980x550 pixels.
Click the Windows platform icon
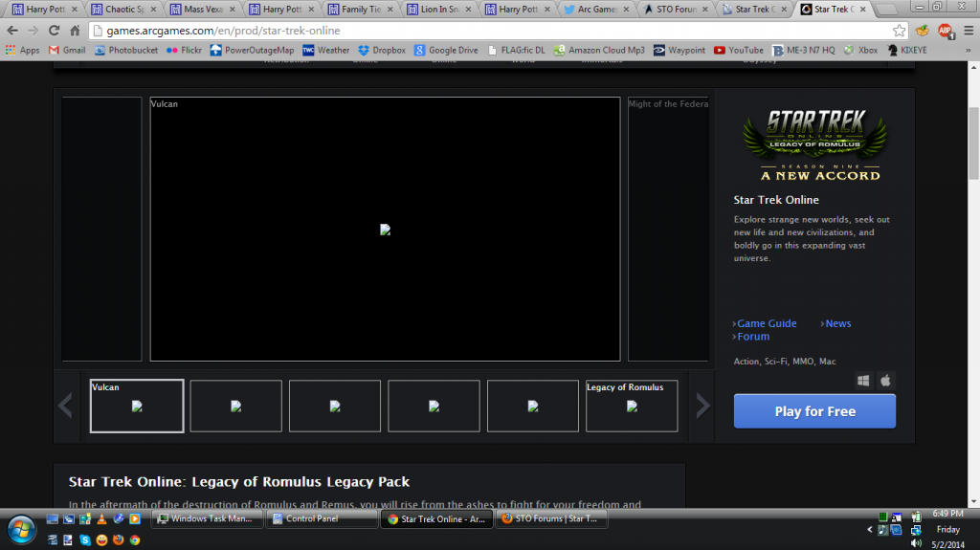pyautogui.click(x=863, y=380)
